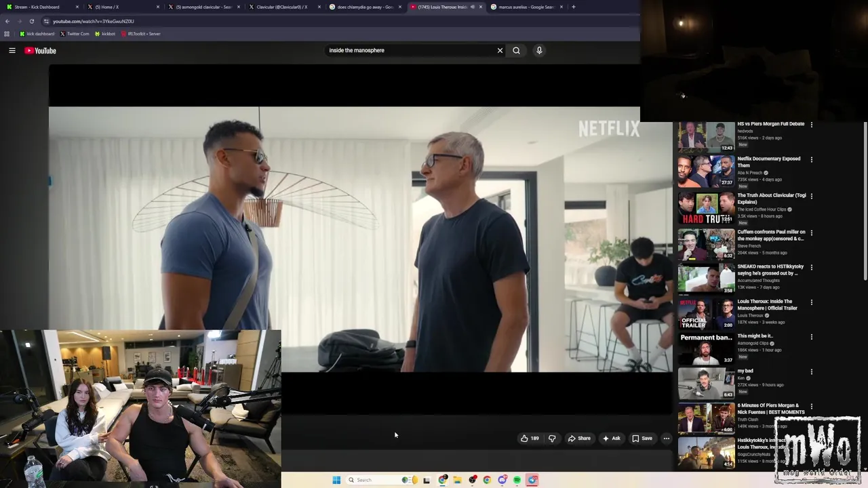Open the Share dialog for video
Screen dimensions: 868x488
(x=579, y=439)
